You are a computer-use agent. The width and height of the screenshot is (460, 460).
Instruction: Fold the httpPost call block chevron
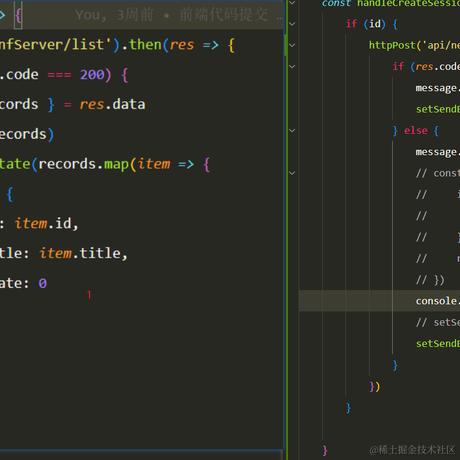coord(292,45)
